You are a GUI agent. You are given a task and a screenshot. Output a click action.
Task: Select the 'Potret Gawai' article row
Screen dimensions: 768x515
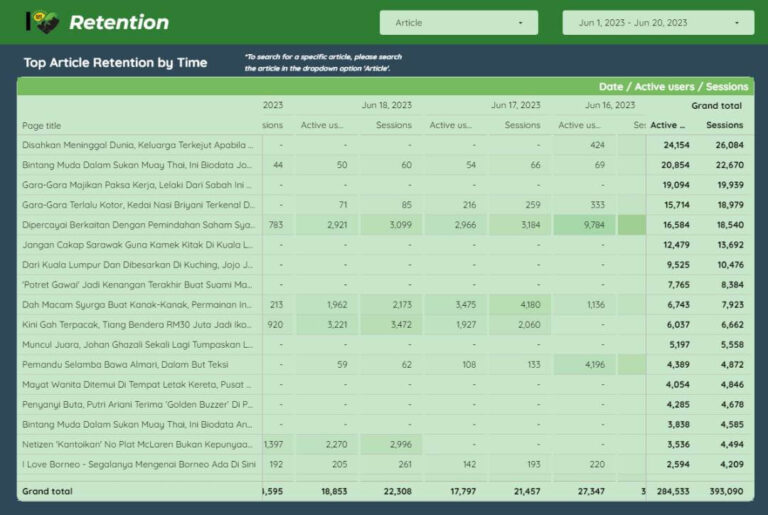[137, 285]
